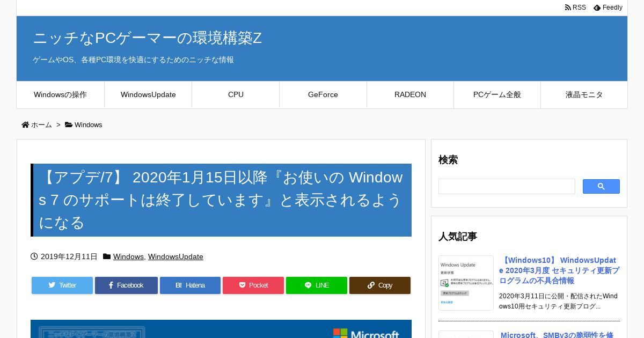Click the article headline about Windows 7 support
The image size is (644, 338).
(x=221, y=200)
